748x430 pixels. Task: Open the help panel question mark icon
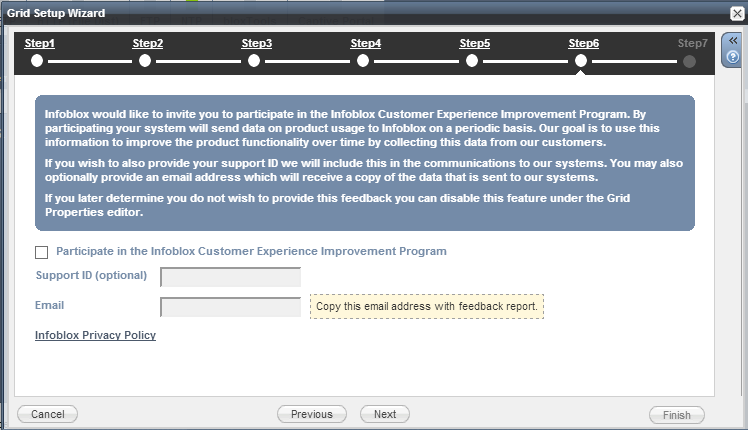pos(733,56)
